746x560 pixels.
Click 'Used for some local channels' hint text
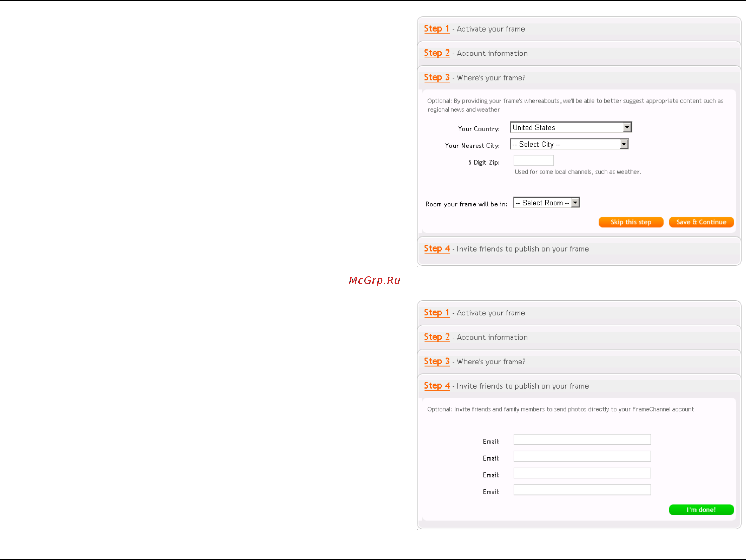point(578,172)
